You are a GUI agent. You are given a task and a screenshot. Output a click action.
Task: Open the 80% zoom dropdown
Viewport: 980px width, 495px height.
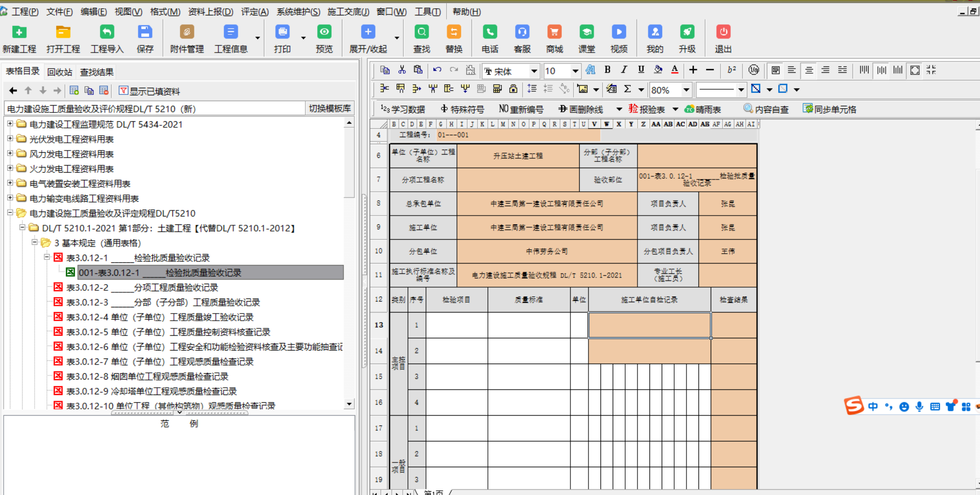tap(686, 90)
